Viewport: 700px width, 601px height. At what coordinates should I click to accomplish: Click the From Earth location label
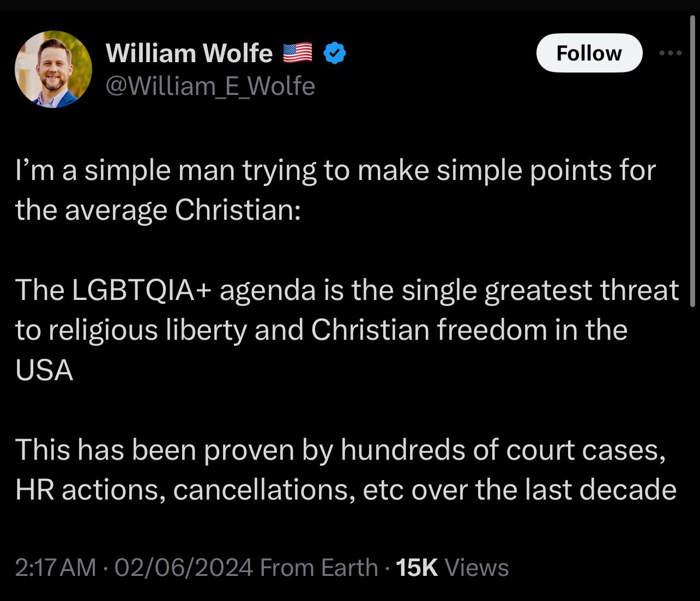coord(319,567)
